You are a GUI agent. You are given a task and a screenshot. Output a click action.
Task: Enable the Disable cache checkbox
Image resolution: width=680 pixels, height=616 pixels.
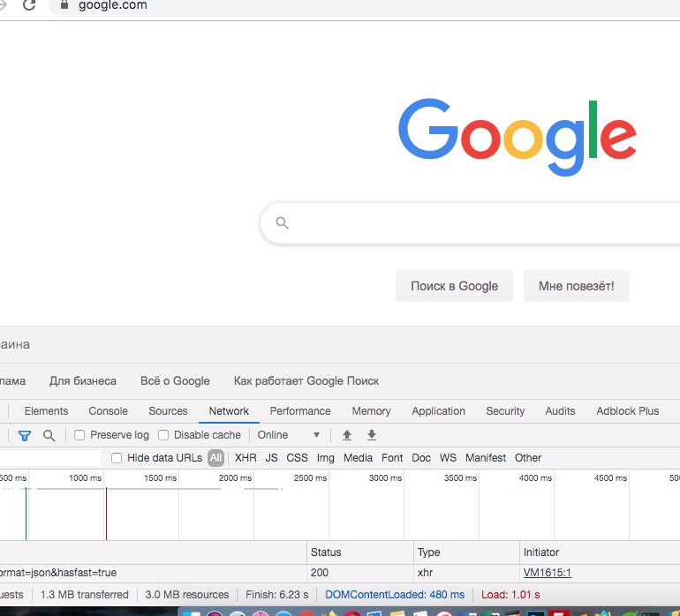(x=163, y=435)
